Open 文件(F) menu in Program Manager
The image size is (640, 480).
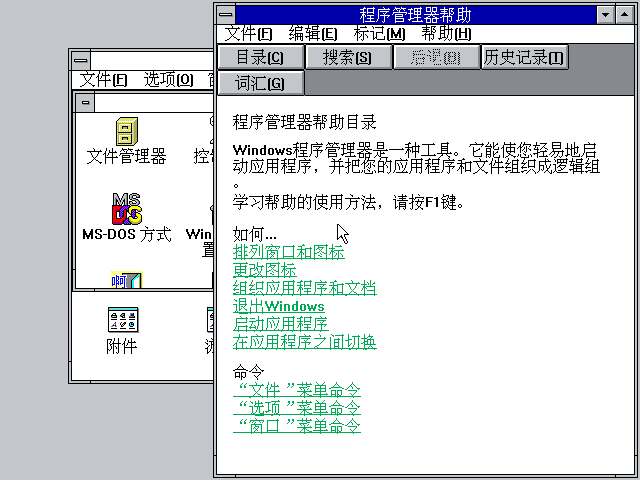(103, 80)
